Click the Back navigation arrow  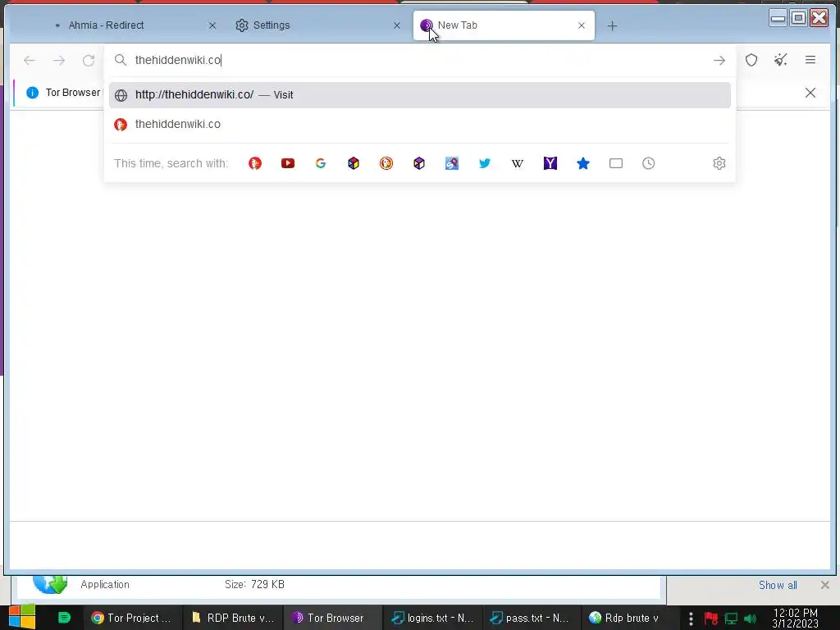coord(30,61)
